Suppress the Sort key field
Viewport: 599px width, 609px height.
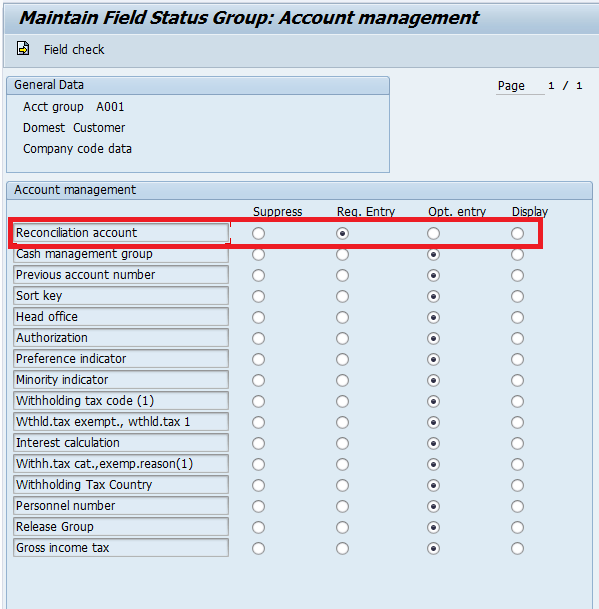pyautogui.click(x=258, y=296)
